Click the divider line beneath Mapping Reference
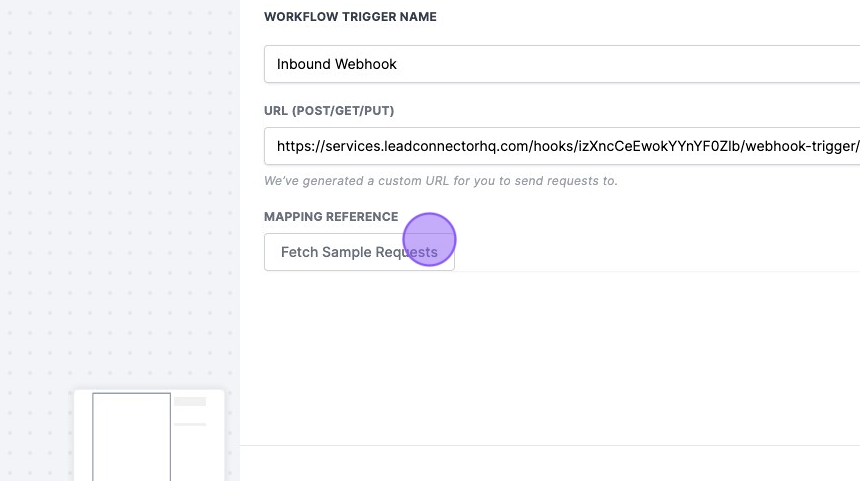The height and width of the screenshot is (481, 860). tap(650, 271)
